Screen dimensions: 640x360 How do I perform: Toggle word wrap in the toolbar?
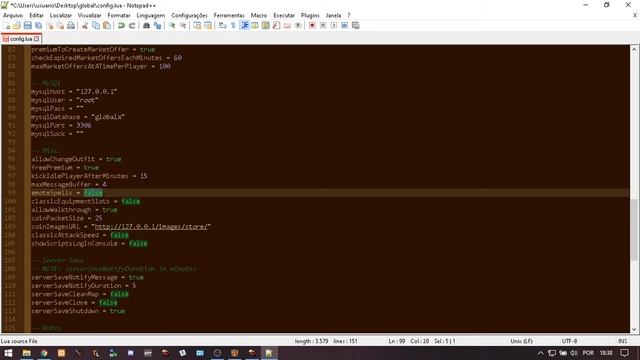click(222, 25)
